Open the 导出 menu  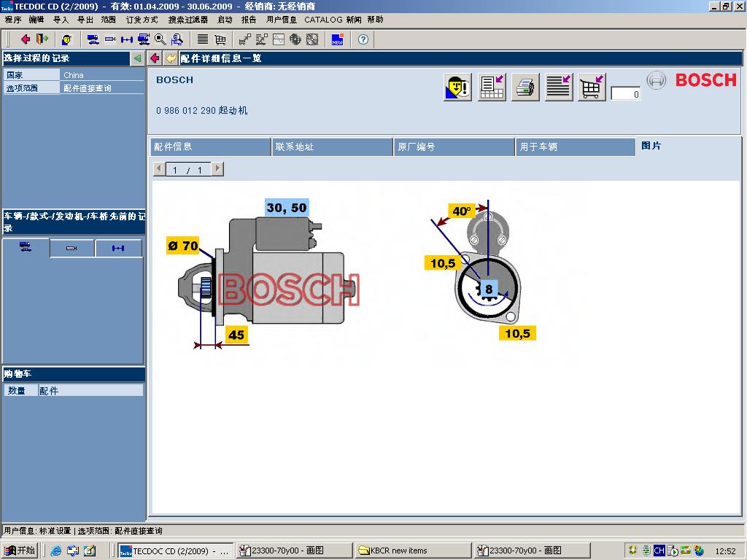(85, 20)
